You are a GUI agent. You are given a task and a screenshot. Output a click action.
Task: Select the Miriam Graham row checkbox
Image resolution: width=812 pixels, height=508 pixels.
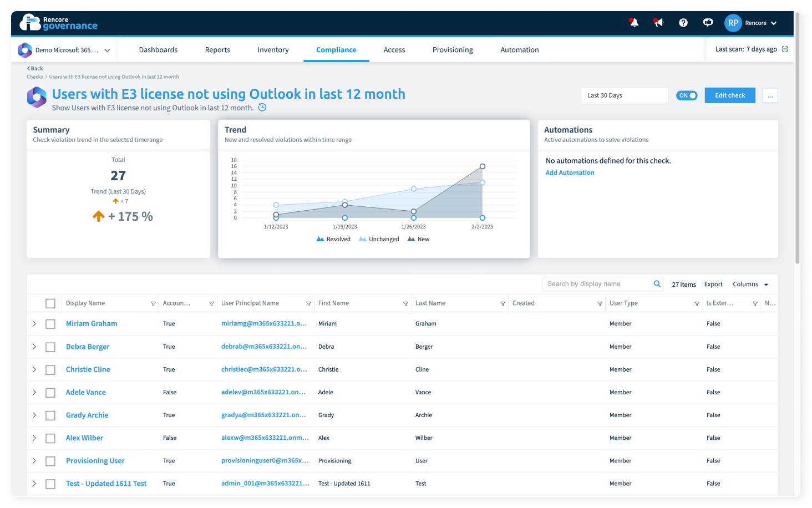point(50,324)
